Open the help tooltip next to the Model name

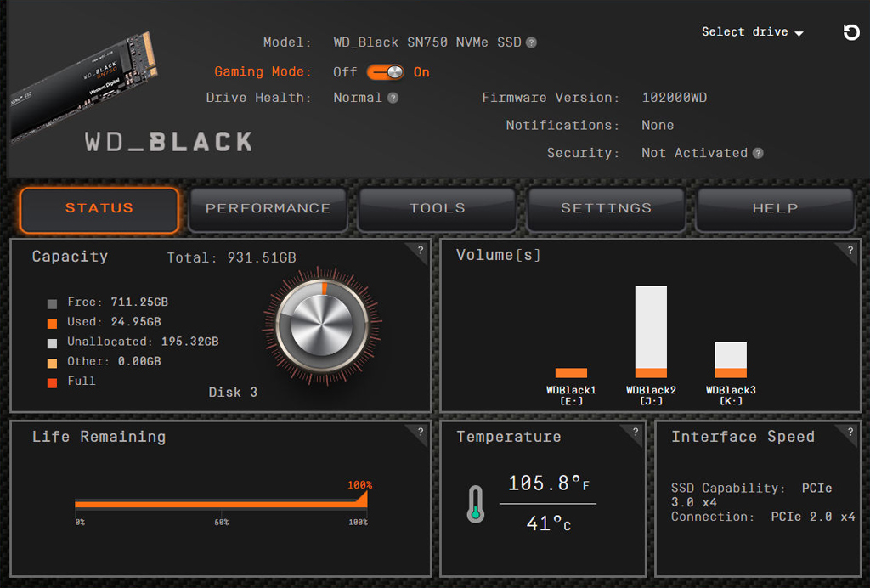coord(532,42)
